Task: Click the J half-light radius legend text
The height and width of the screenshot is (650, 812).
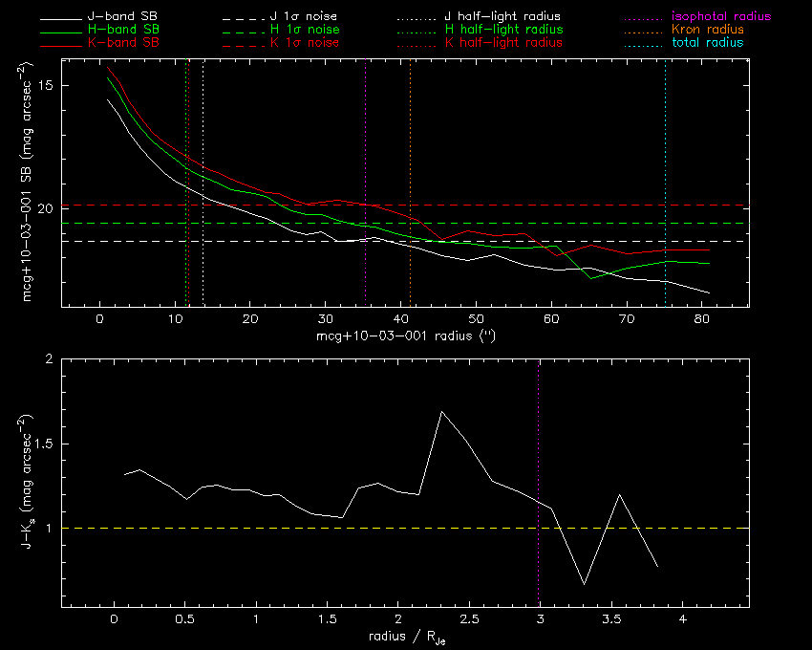Action: click(x=502, y=16)
